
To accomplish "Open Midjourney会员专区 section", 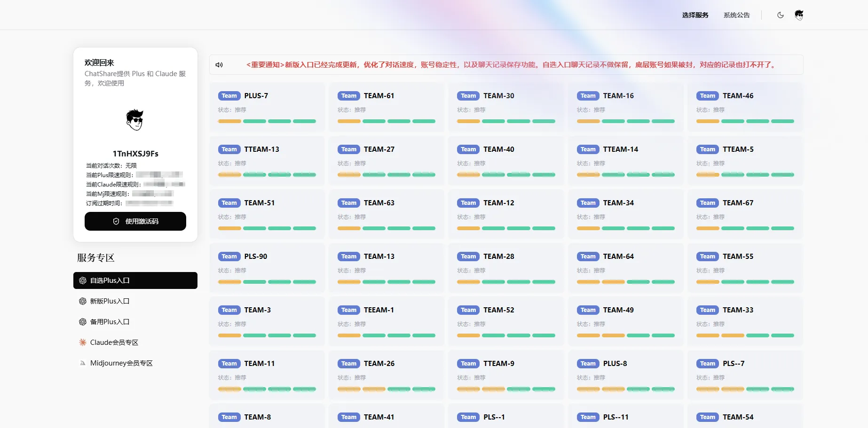I will [121, 363].
